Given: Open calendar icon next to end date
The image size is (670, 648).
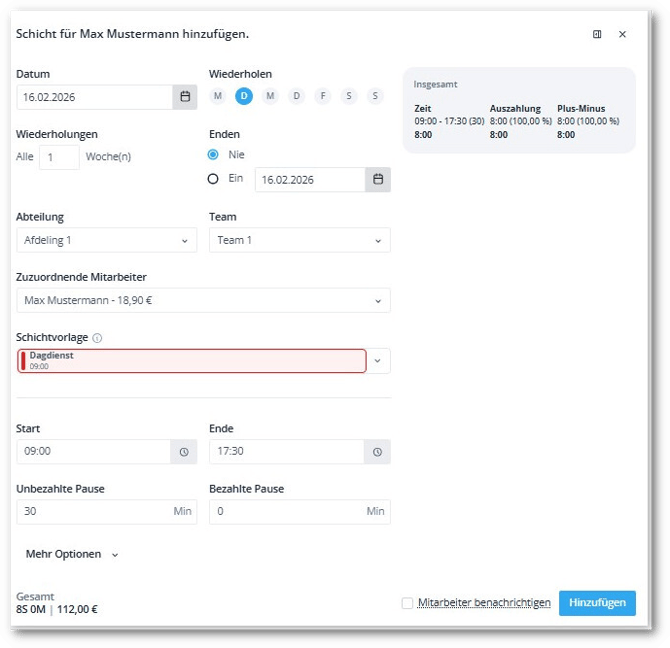Looking at the screenshot, I should tap(378, 180).
